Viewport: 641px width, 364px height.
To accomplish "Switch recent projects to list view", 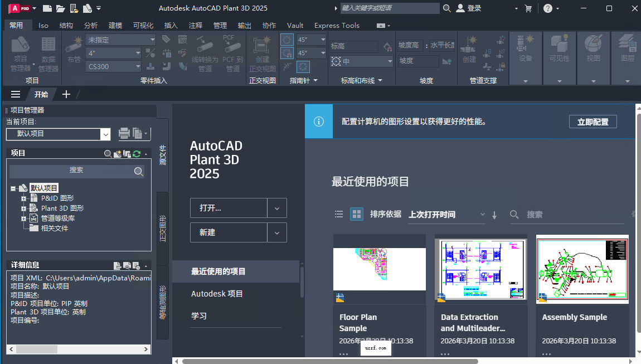I will pos(338,213).
